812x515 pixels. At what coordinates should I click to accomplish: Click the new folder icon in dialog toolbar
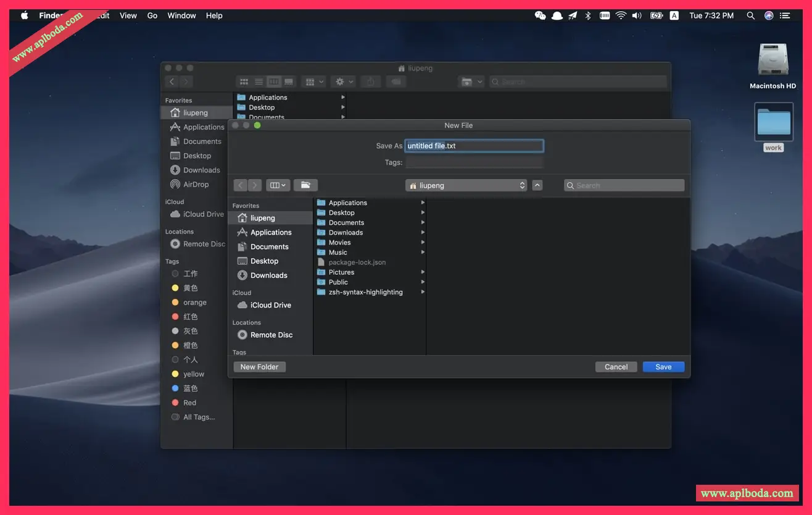pyautogui.click(x=305, y=185)
